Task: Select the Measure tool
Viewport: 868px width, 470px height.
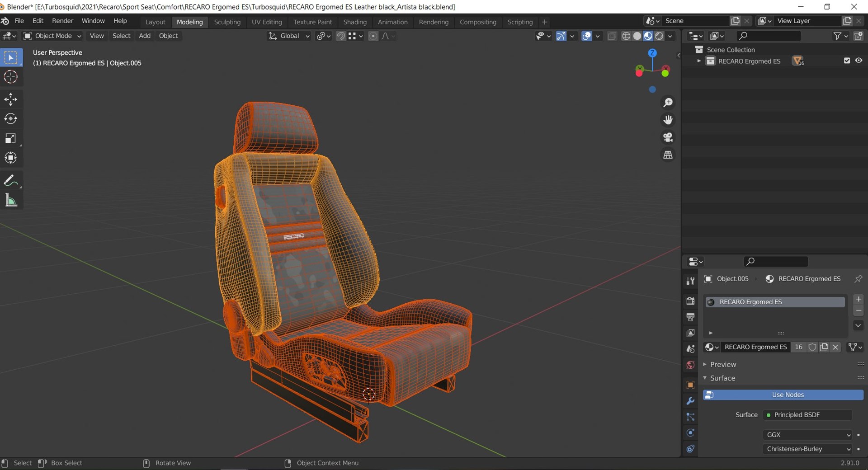Action: [x=11, y=200]
